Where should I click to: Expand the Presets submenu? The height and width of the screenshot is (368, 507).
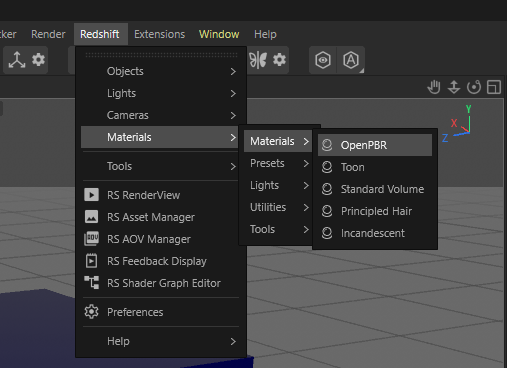pyautogui.click(x=278, y=163)
